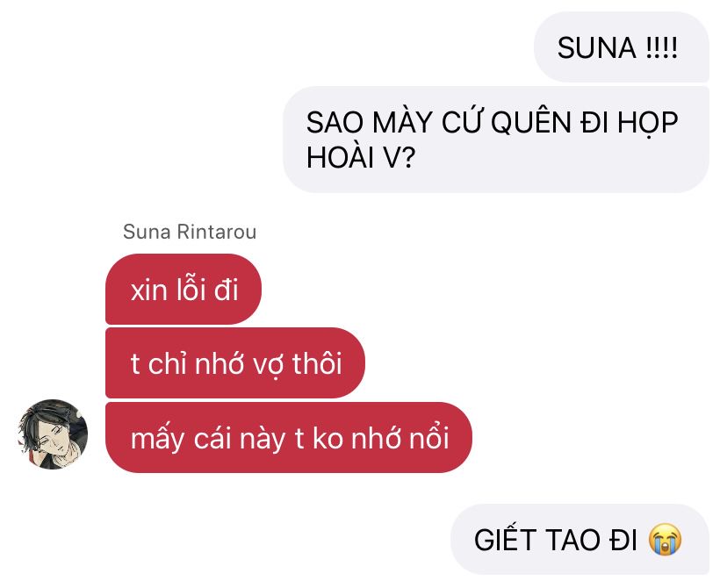727x588 pixels.
Task: Open the sender name Suna Rintarou
Action: (x=190, y=232)
